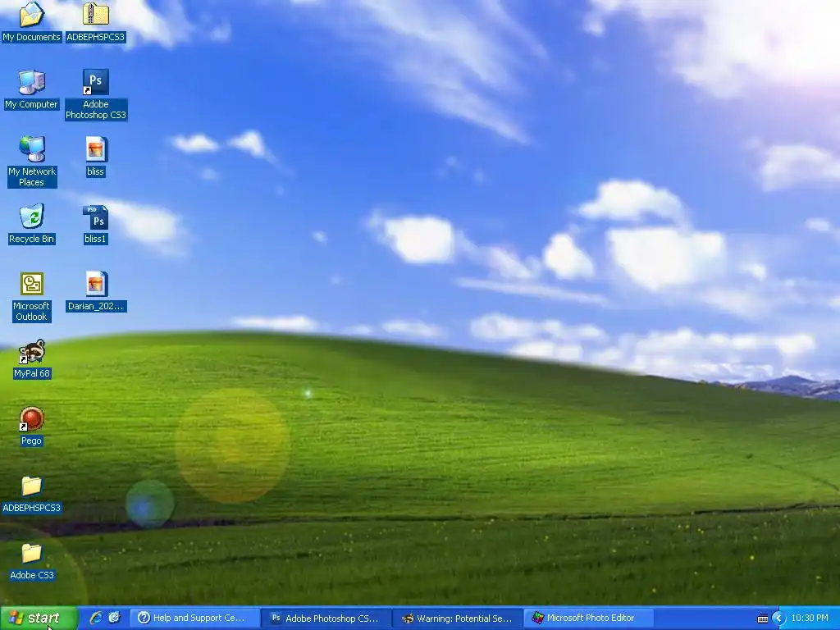Open the Start menu

[x=39, y=619]
